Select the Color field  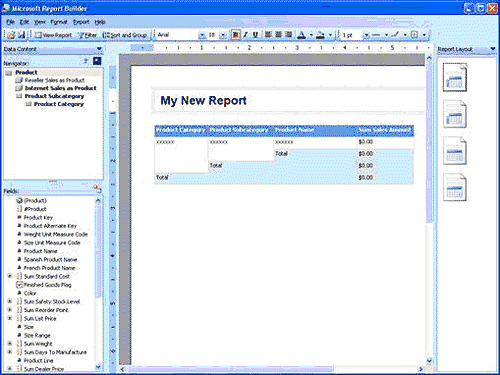30,293
